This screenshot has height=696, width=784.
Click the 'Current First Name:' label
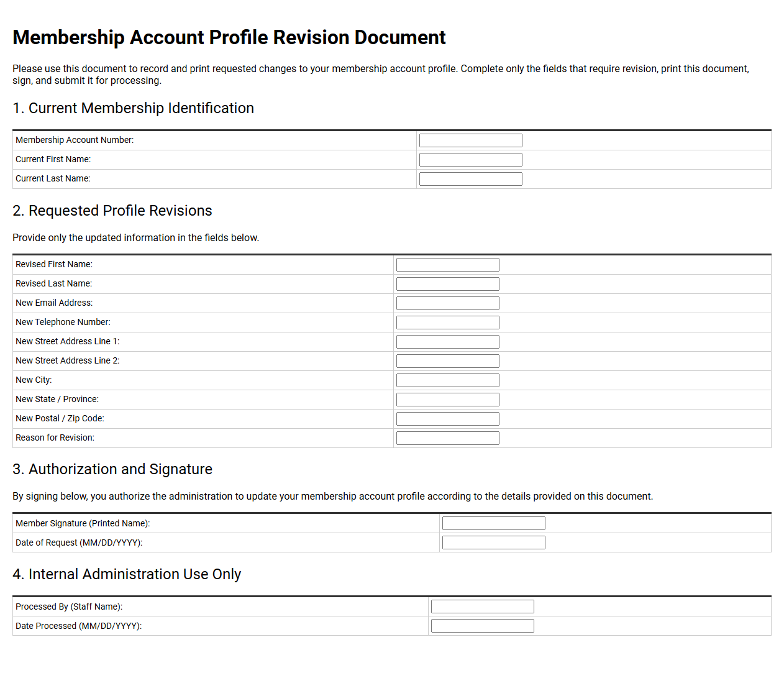coord(53,160)
